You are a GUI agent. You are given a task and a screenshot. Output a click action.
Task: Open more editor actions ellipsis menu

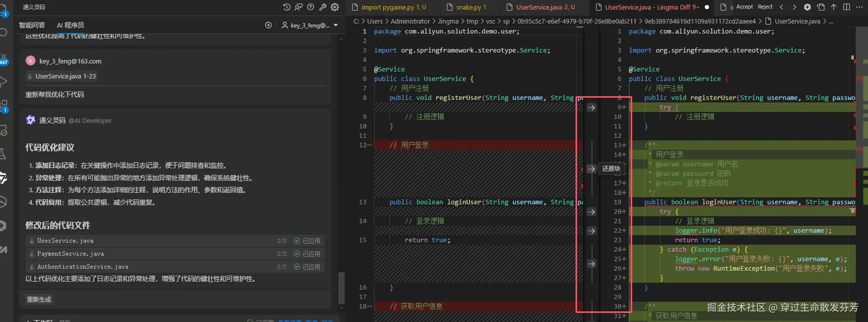pyautogui.click(x=859, y=7)
